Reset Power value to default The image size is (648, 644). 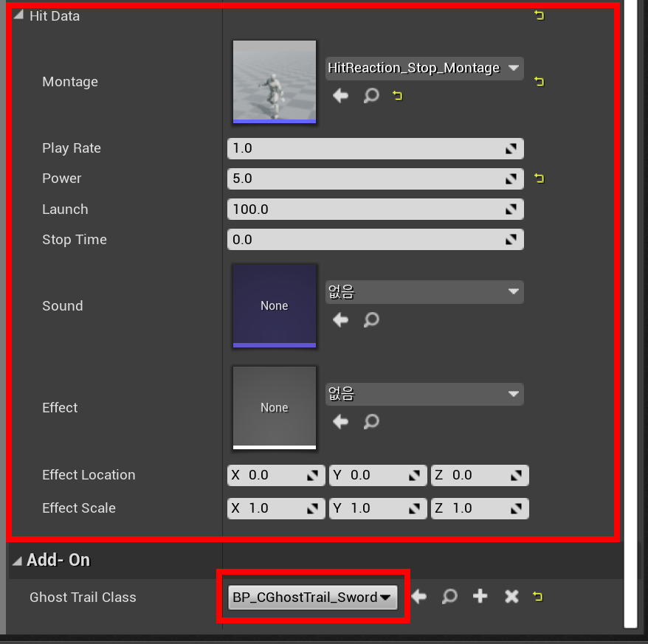click(x=539, y=179)
